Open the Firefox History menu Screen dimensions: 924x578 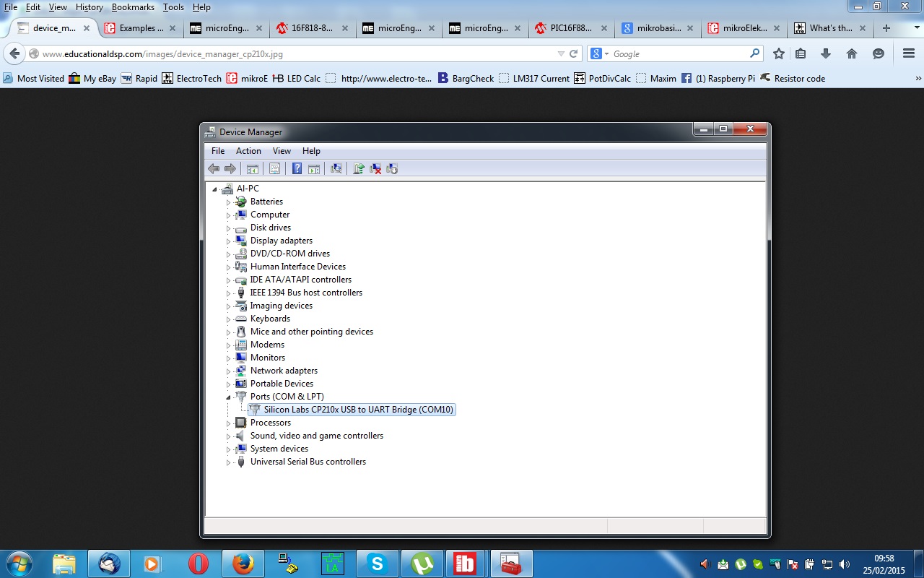(90, 7)
